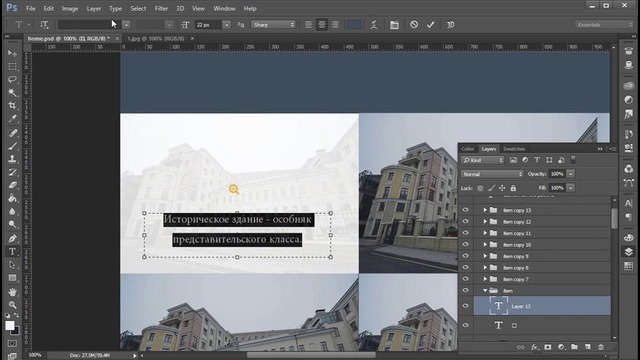Switch to the 1.jpg document tab
The image size is (640, 360).
tap(156, 38)
